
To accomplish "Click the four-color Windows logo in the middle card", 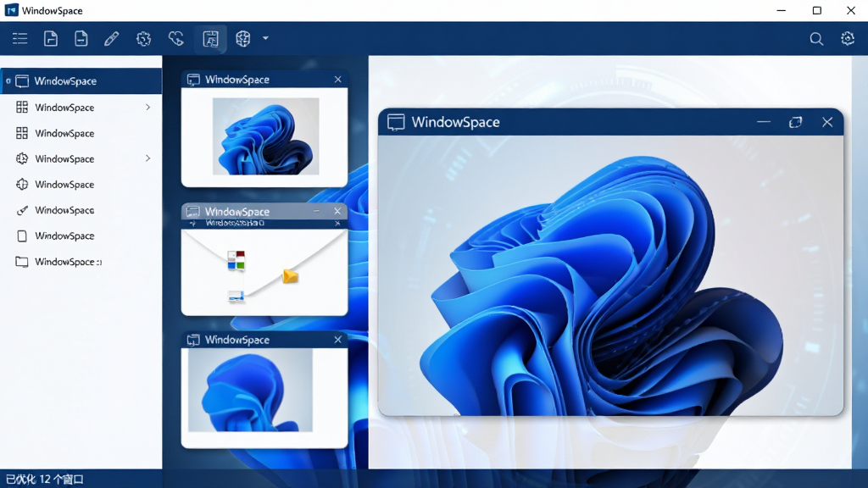I will coord(236,260).
